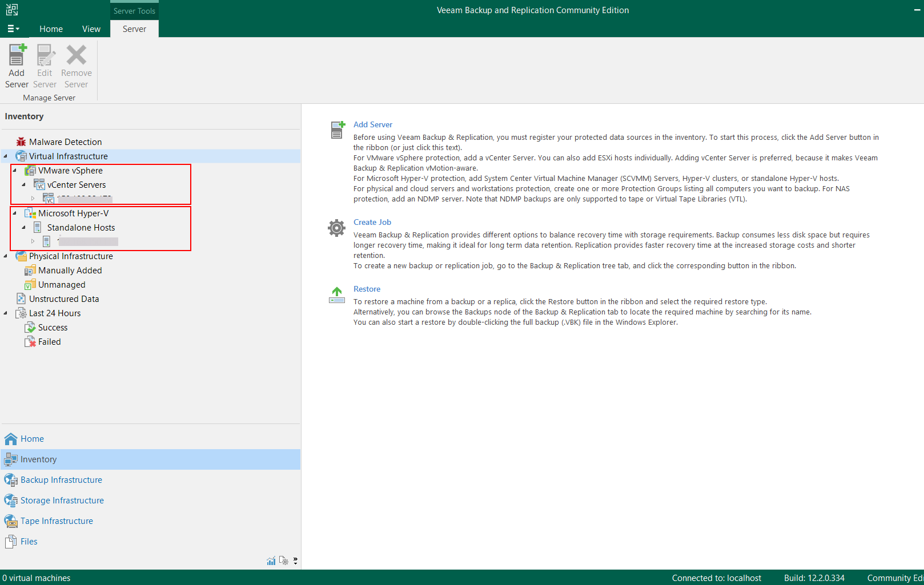The image size is (924, 585).
Task: Click the Restore link
Action: click(367, 289)
